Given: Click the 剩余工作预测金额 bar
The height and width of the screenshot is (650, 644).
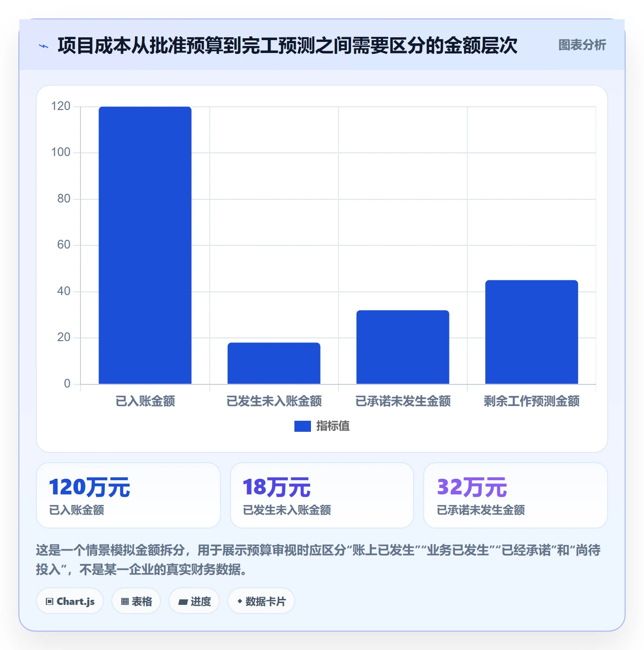Looking at the screenshot, I should 531,332.
